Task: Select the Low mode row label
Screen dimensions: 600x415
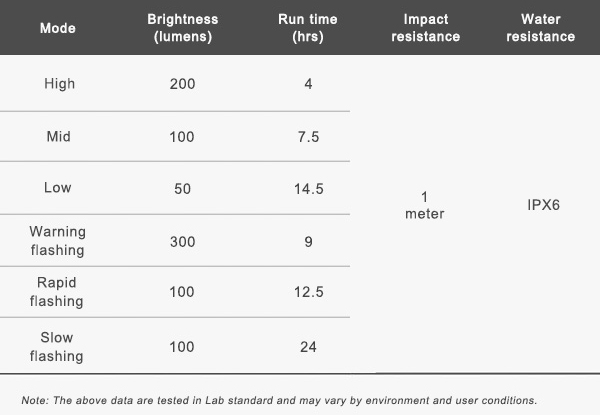Action: tap(58, 188)
